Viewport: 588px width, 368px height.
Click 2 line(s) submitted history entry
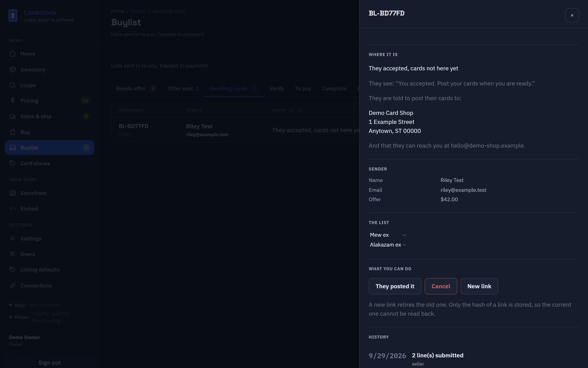coord(438,355)
